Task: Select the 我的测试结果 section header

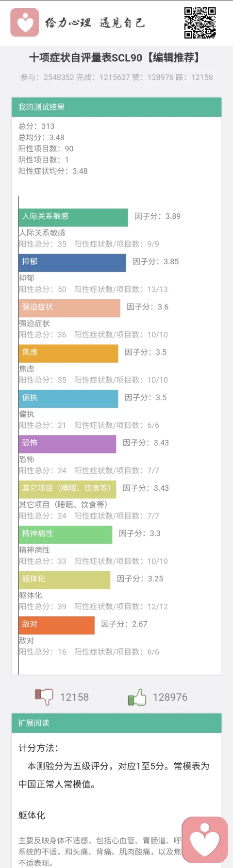Action: 116,107
